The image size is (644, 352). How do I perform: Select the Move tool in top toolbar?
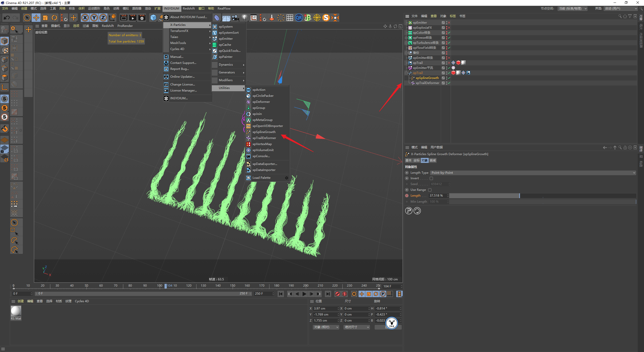[36, 18]
